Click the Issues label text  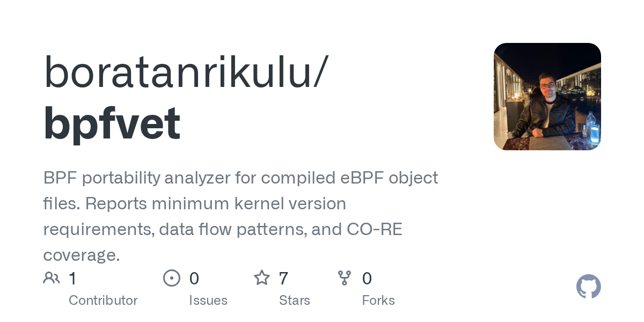pos(208,301)
